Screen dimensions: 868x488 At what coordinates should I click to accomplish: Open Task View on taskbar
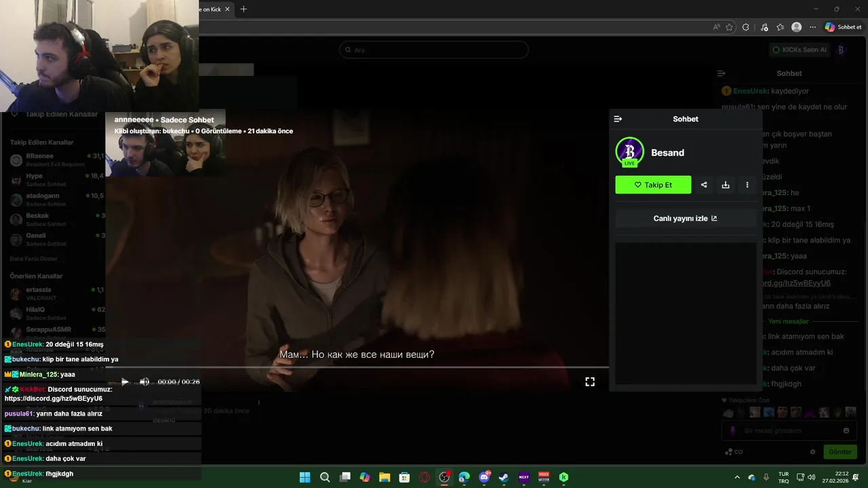point(345,477)
